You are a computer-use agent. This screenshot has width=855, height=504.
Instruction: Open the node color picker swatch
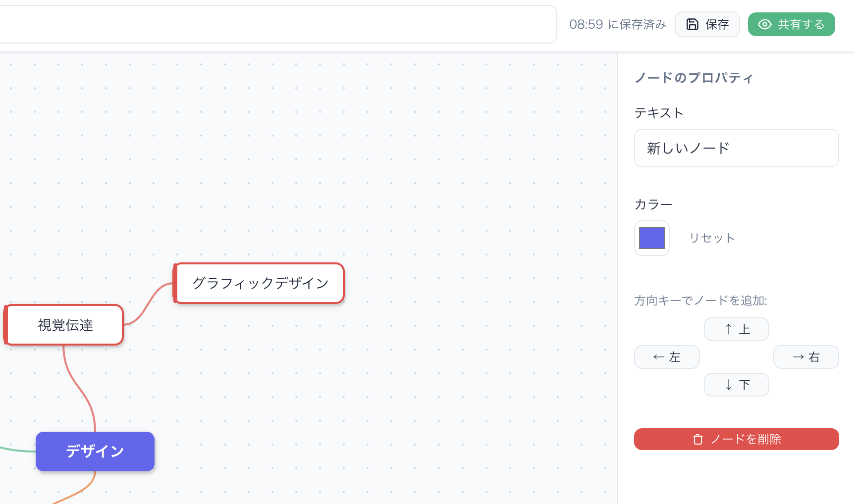[x=651, y=238]
